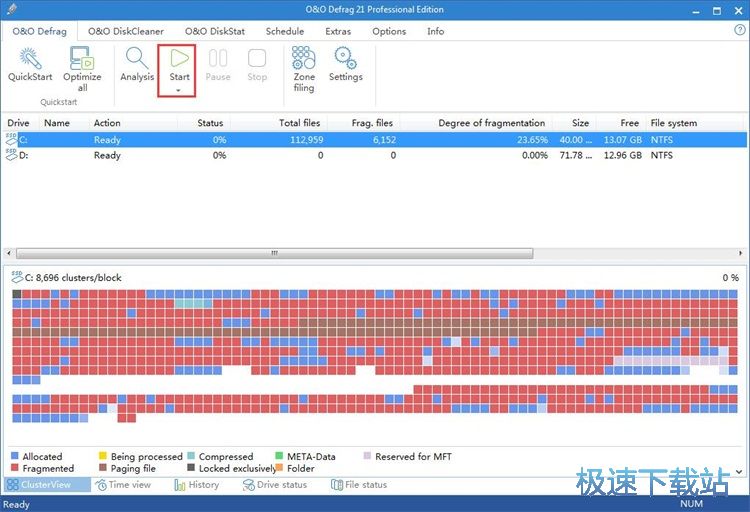Expand the legend panel chevron
Screen dimensions: 750x512
pyautogui.click(x=739, y=471)
